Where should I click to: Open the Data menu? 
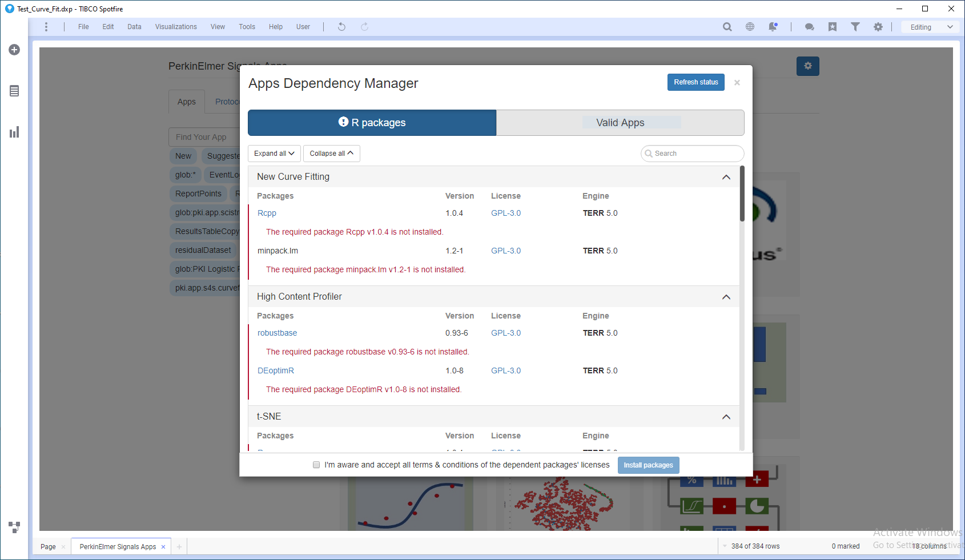click(x=134, y=27)
